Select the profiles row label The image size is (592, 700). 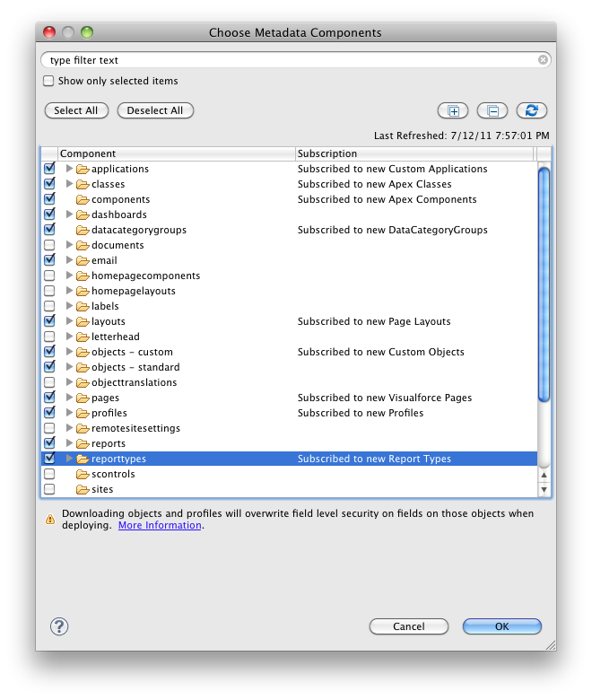tap(109, 413)
